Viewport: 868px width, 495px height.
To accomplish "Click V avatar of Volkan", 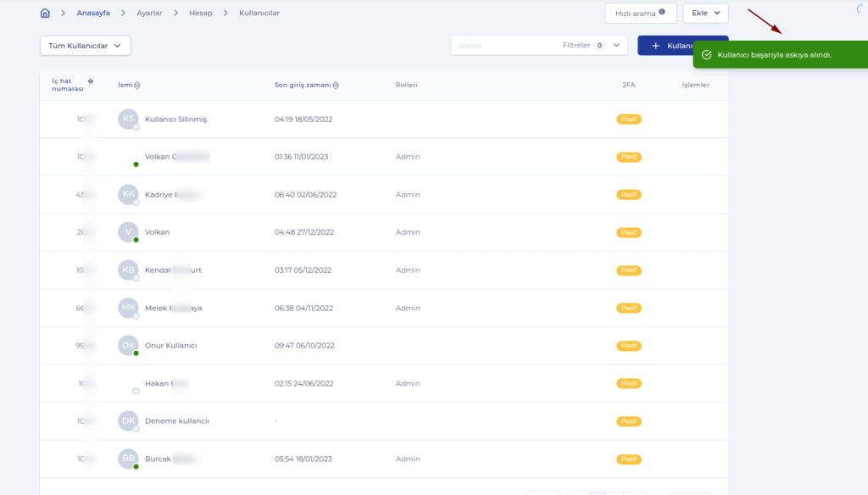I will click(x=128, y=232).
